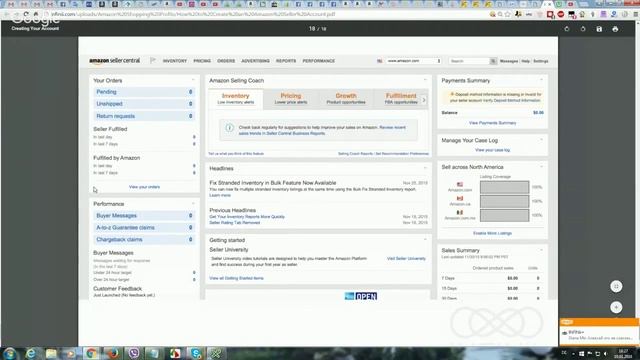Select the Inventory coach tab
Screen dimensions: 640x360
coord(236,98)
